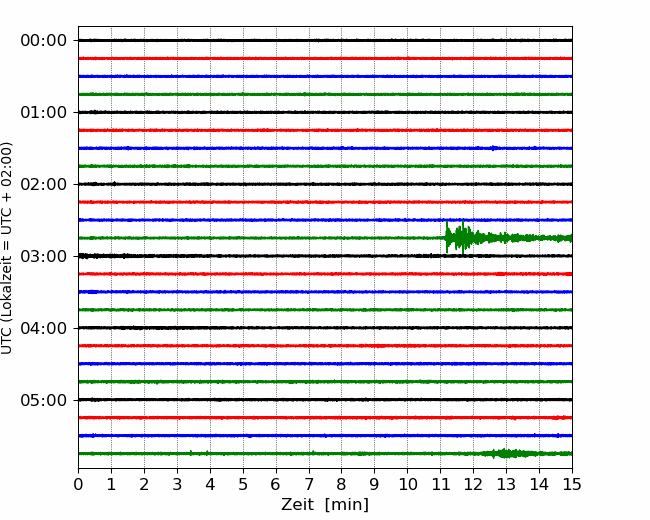Click the x-axis tick label 6
650x520 pixels.
(x=276, y=484)
